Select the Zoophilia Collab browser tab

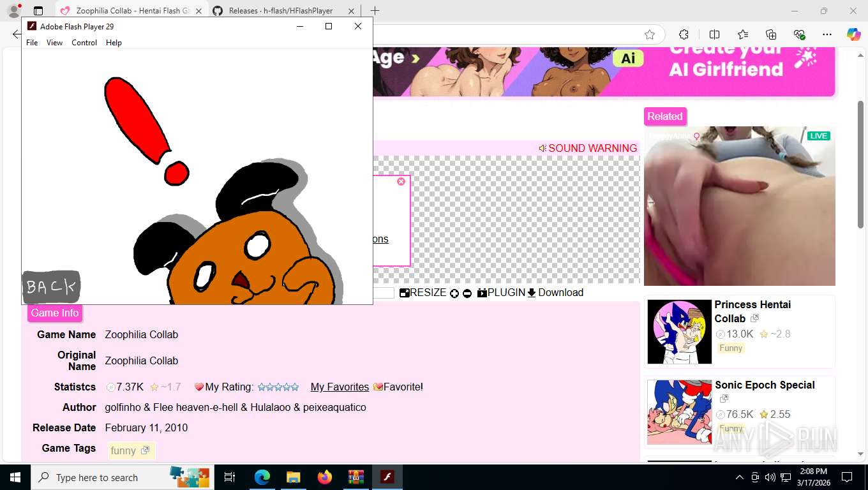[131, 11]
